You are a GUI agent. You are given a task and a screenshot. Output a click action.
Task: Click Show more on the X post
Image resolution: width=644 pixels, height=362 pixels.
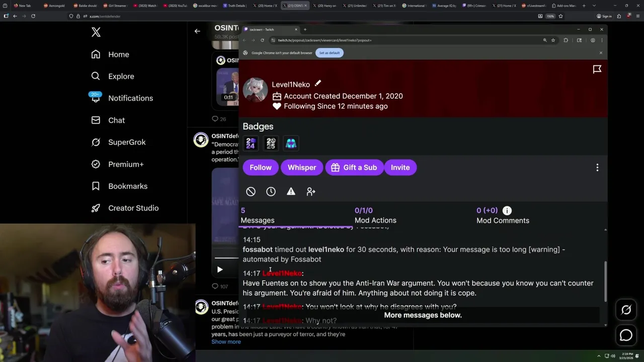point(226,342)
